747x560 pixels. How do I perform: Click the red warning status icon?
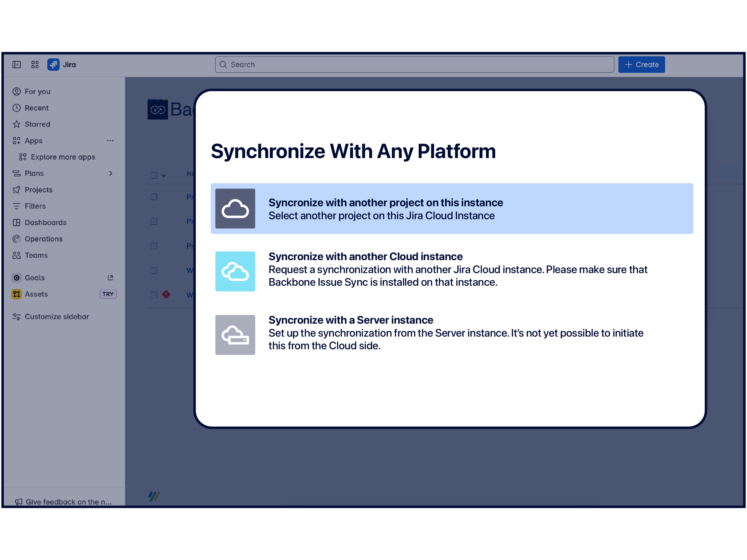click(166, 294)
